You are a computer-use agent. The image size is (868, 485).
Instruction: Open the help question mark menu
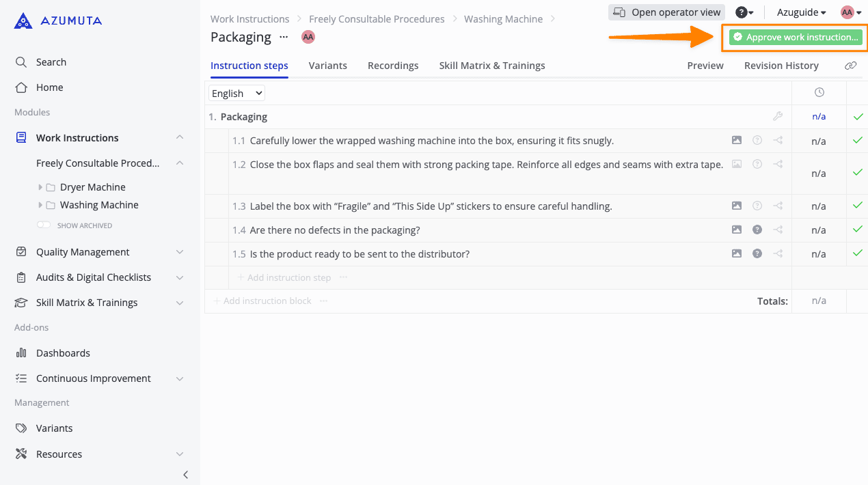click(744, 12)
